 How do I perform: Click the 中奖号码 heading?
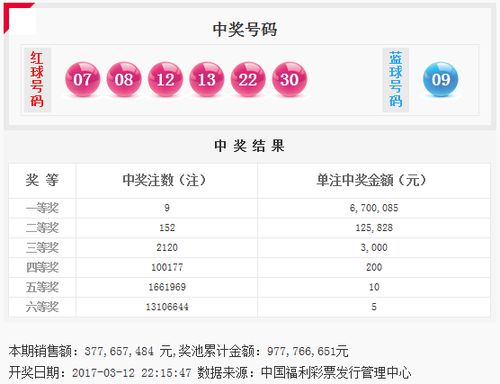tap(245, 29)
